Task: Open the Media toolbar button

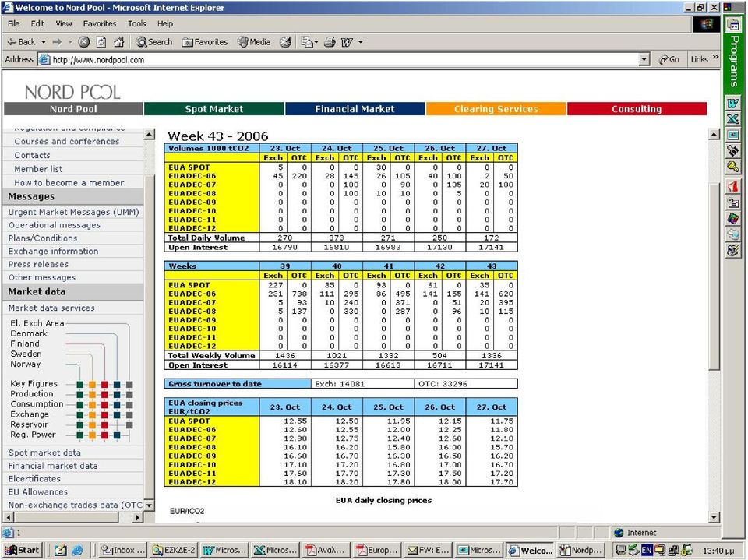Action: pos(254,42)
